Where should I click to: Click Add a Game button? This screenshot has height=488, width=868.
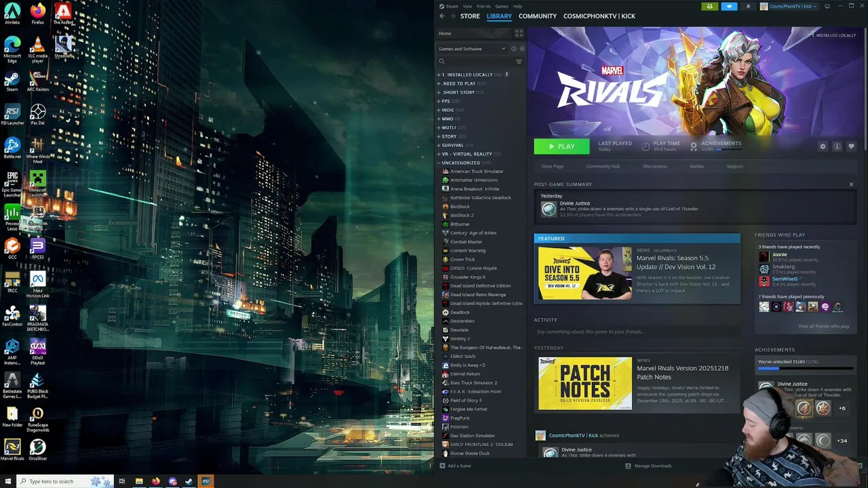click(x=455, y=466)
